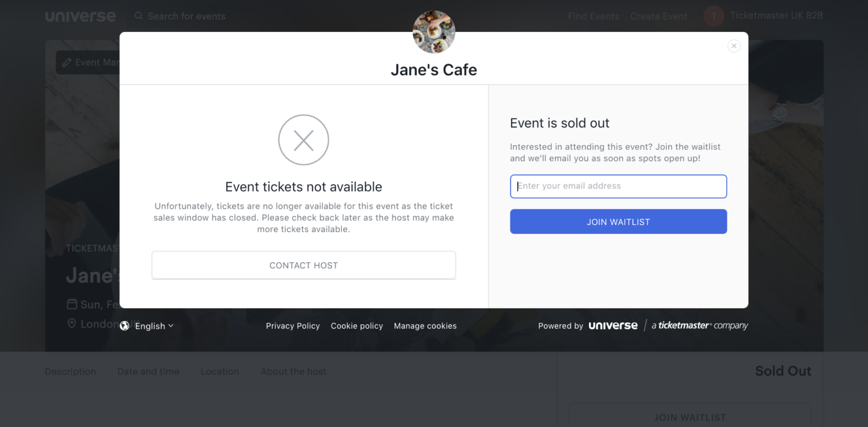
Task: Click the Ticketmaster UK B2B user avatar
Action: pos(714,16)
